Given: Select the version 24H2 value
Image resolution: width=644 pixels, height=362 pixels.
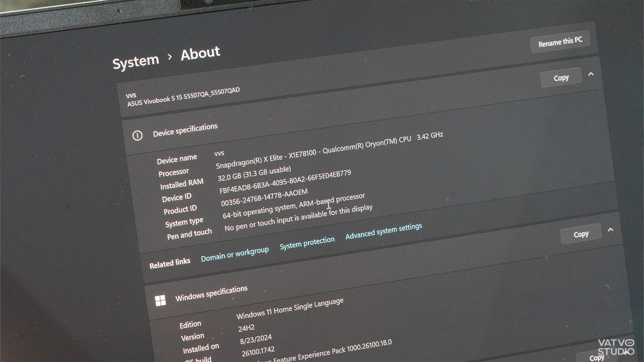Looking at the screenshot, I should (x=247, y=328).
